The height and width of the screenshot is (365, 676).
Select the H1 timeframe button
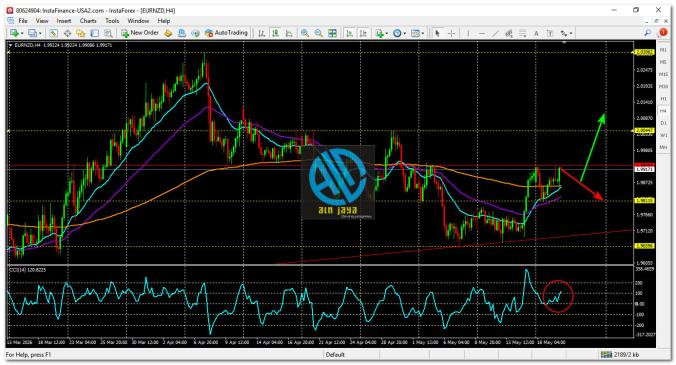point(663,99)
